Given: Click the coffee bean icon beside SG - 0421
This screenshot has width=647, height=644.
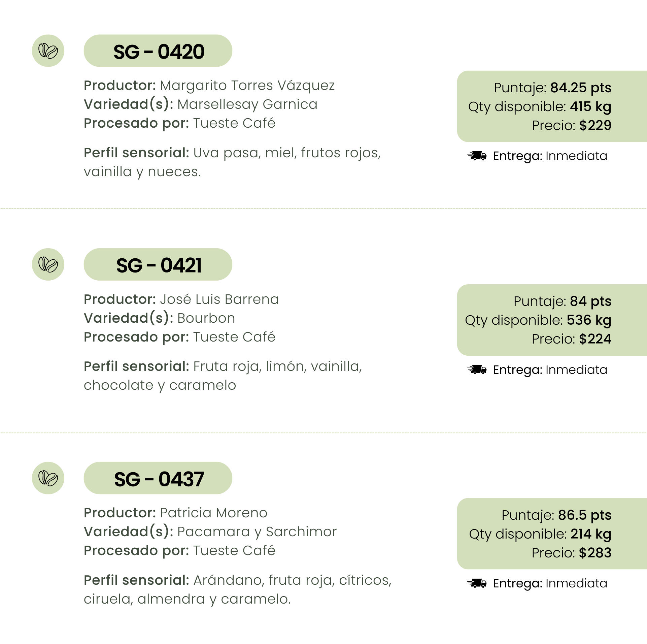Looking at the screenshot, I should [48, 264].
